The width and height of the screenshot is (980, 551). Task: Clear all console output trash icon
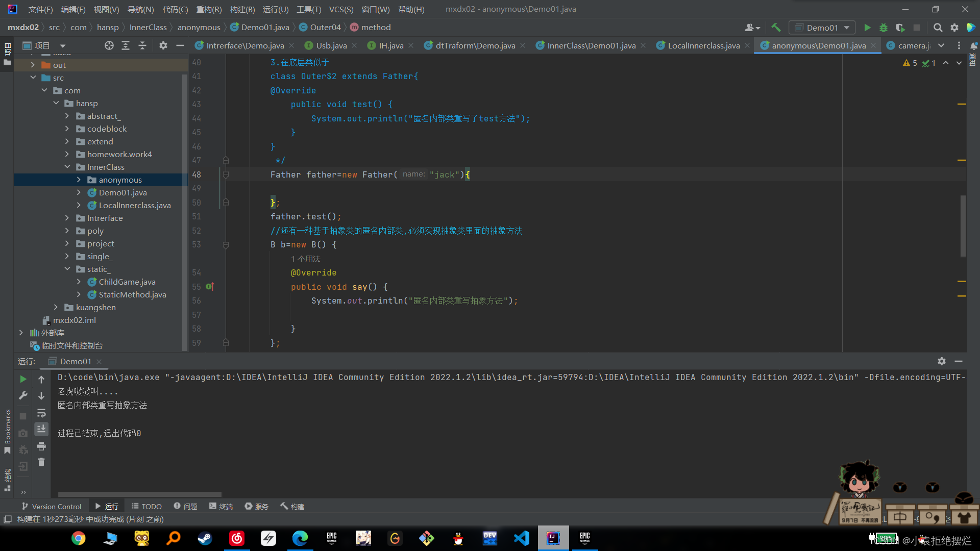41,462
